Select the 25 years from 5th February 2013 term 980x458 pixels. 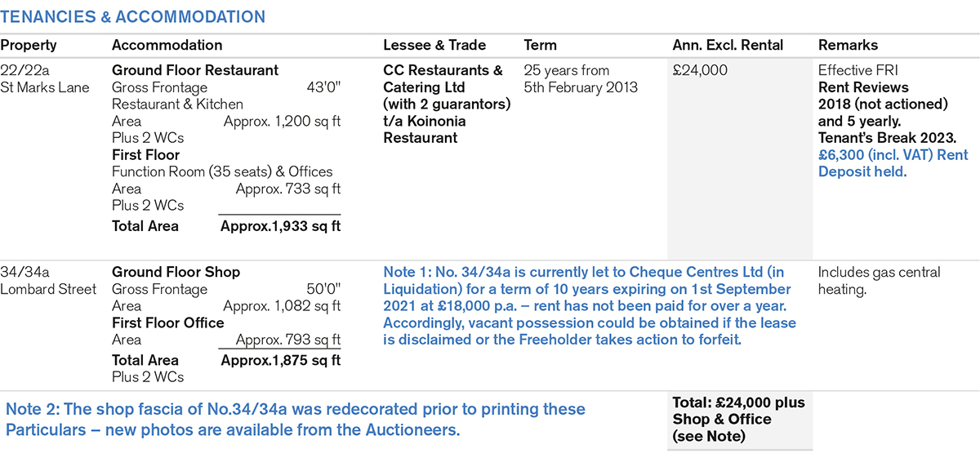(x=581, y=78)
